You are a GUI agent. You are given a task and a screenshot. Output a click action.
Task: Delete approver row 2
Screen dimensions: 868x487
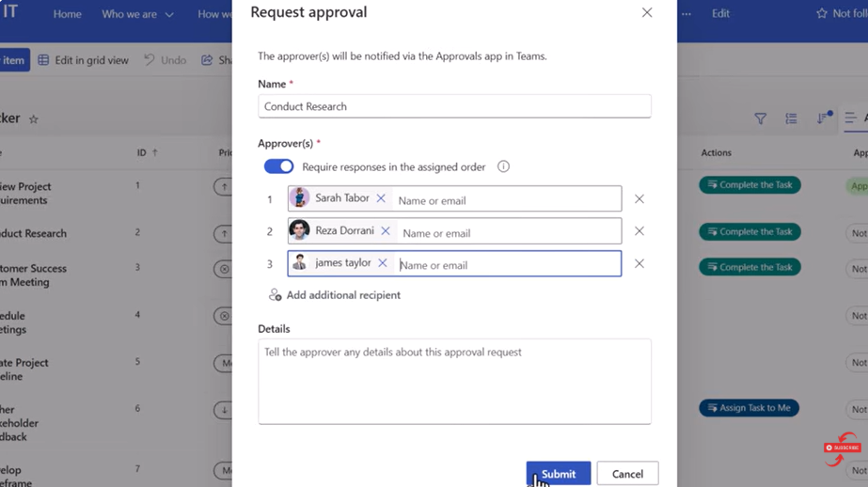(x=639, y=230)
